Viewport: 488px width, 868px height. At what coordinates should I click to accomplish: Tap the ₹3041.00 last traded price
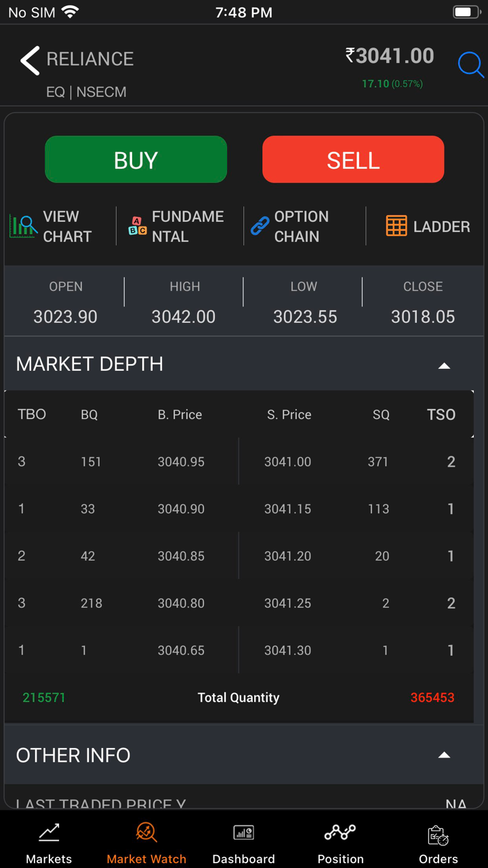[390, 56]
